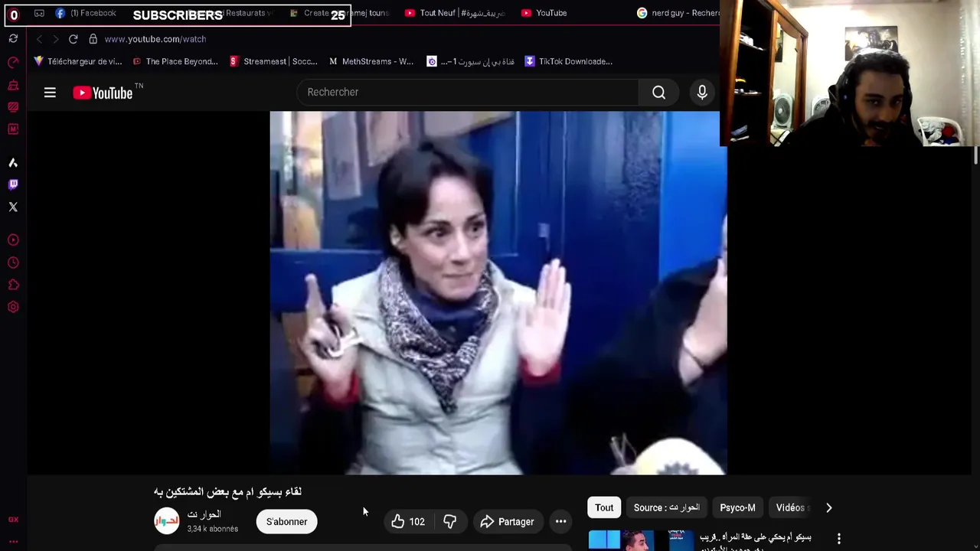Open TikTok Downloade... bookmark
This screenshot has height=551, width=980.
click(x=568, y=61)
